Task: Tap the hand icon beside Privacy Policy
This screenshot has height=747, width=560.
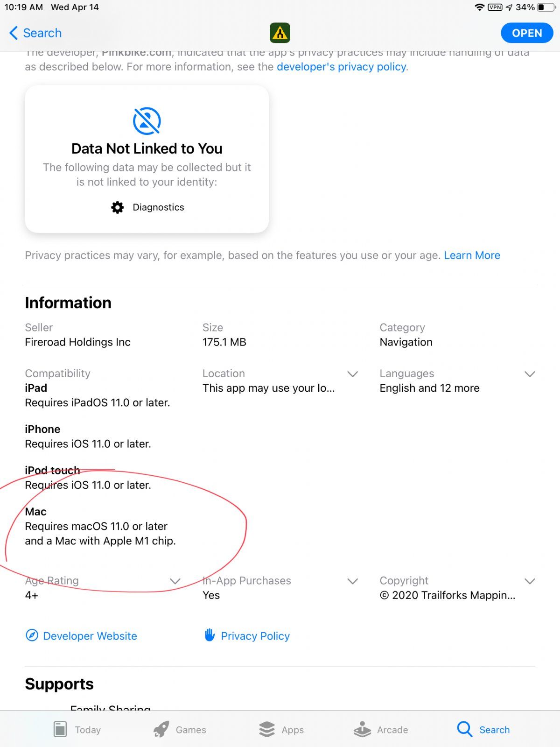Action: (210, 635)
